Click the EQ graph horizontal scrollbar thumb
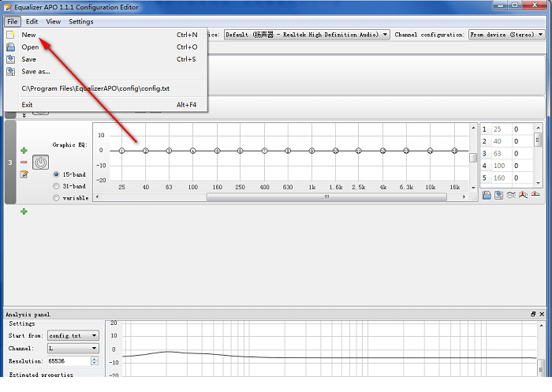The height and width of the screenshot is (392, 552). tap(326, 197)
